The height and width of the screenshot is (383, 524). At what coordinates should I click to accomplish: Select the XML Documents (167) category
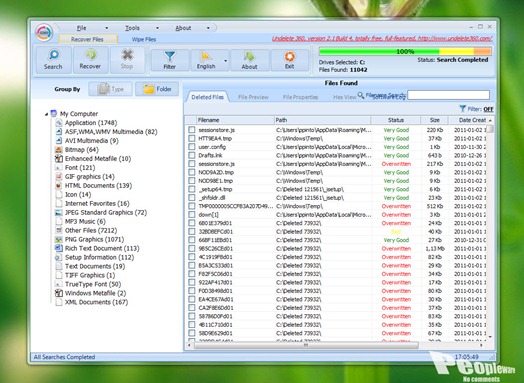click(x=97, y=302)
